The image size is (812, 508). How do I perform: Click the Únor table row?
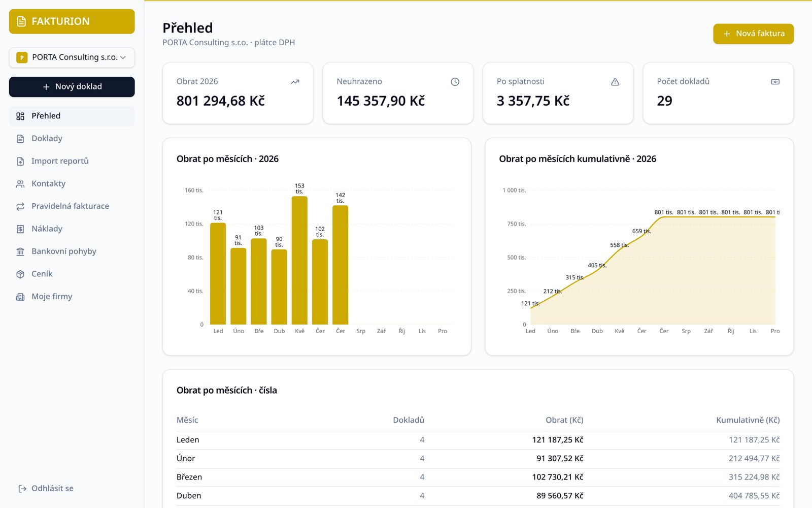tap(478, 459)
